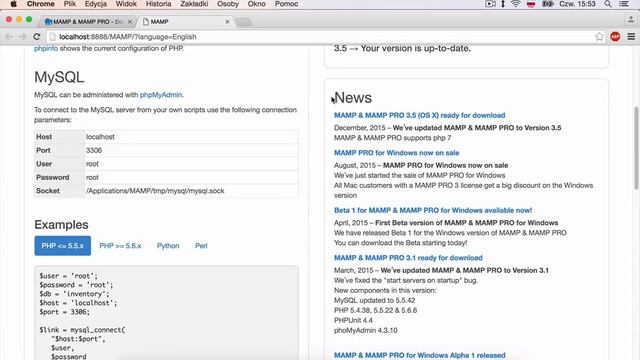The height and width of the screenshot is (360, 640).
Task: Open the Widok menu
Action: coord(126,4)
